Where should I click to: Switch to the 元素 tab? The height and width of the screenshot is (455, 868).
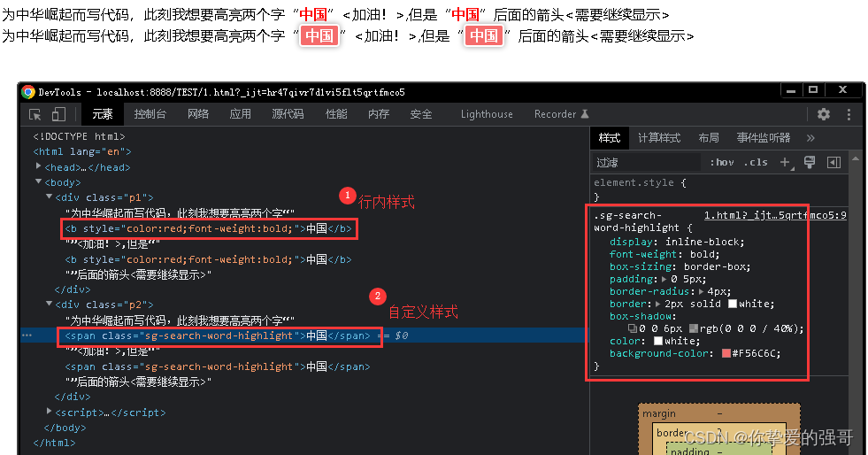pos(103,114)
